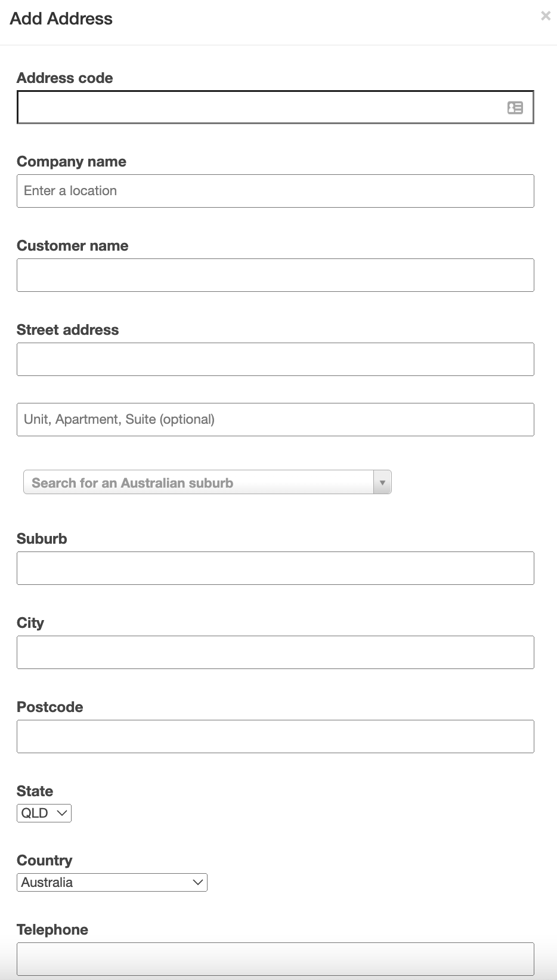The height and width of the screenshot is (980, 557).
Task: Click the Address code label
Action: [65, 78]
